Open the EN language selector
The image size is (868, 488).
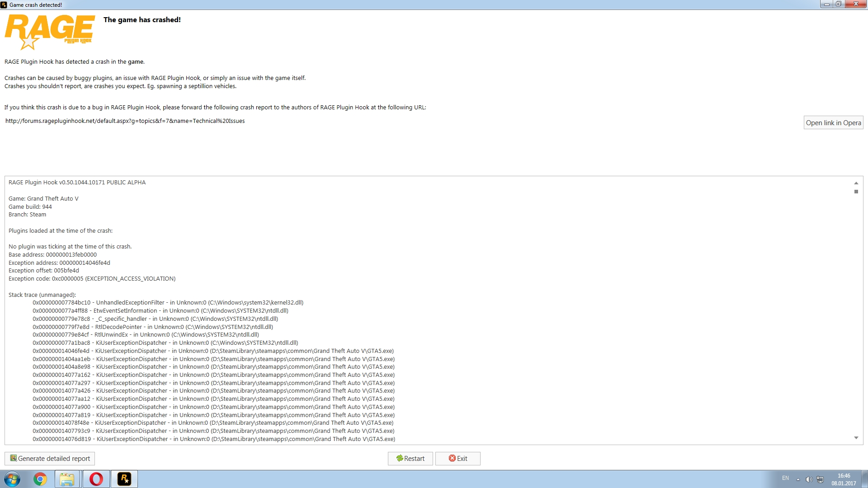[x=785, y=478]
